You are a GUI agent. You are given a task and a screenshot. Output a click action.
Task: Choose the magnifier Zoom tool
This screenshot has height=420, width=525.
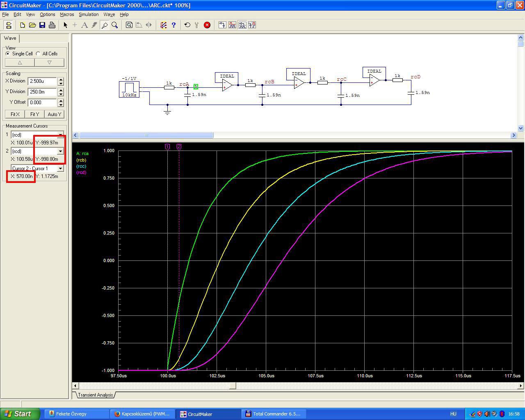[115, 25]
